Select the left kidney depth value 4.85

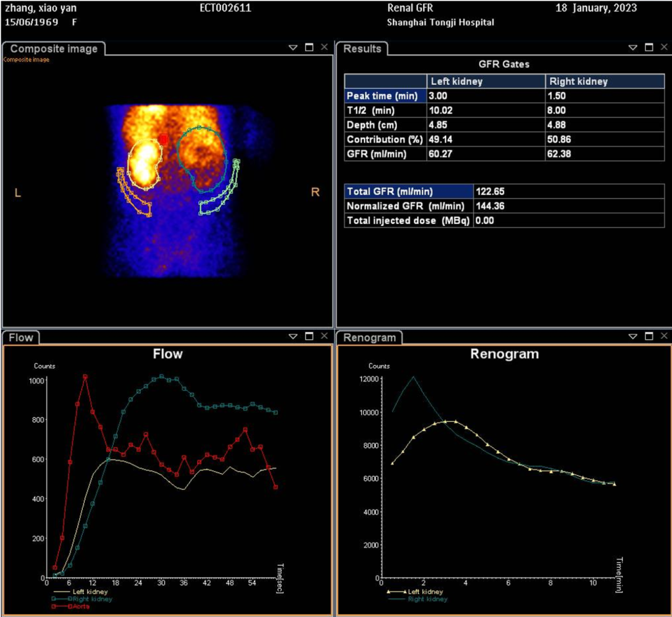[438, 125]
